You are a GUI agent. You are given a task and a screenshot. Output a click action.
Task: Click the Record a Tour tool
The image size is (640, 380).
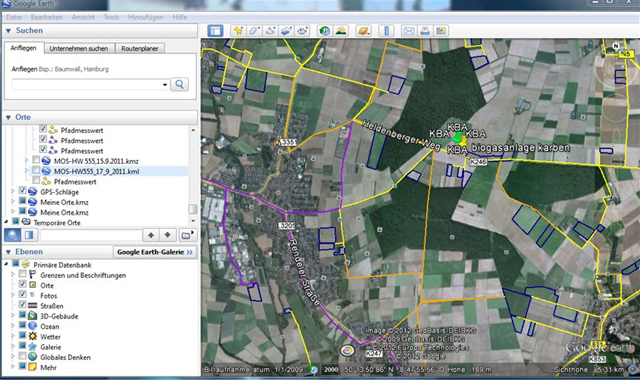point(302,31)
